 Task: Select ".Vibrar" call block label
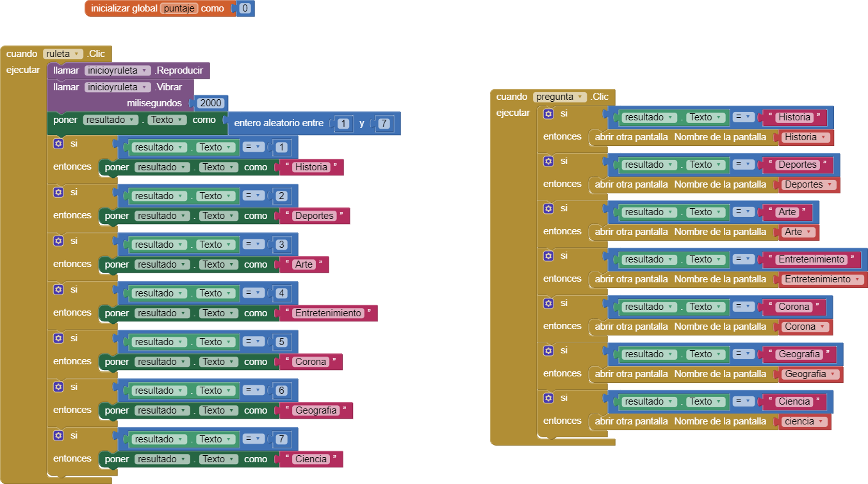[x=170, y=87]
